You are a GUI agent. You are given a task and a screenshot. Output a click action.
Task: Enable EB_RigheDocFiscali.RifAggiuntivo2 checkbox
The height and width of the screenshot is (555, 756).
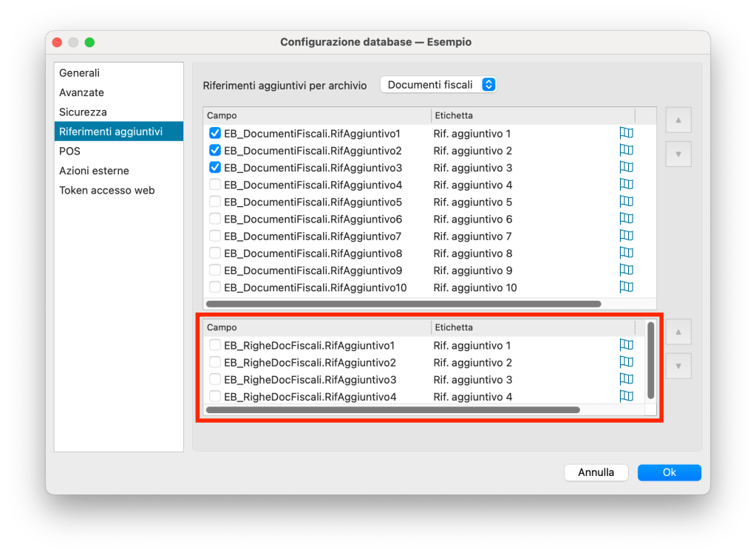[215, 363]
